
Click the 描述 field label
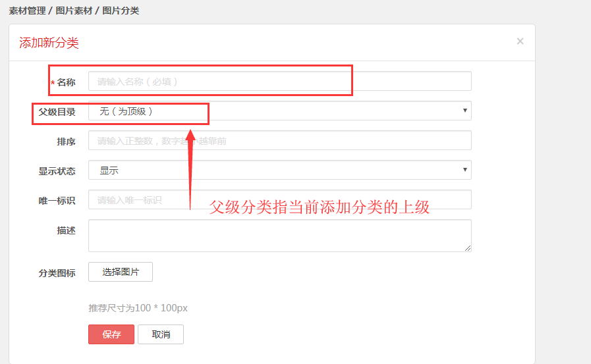66,230
